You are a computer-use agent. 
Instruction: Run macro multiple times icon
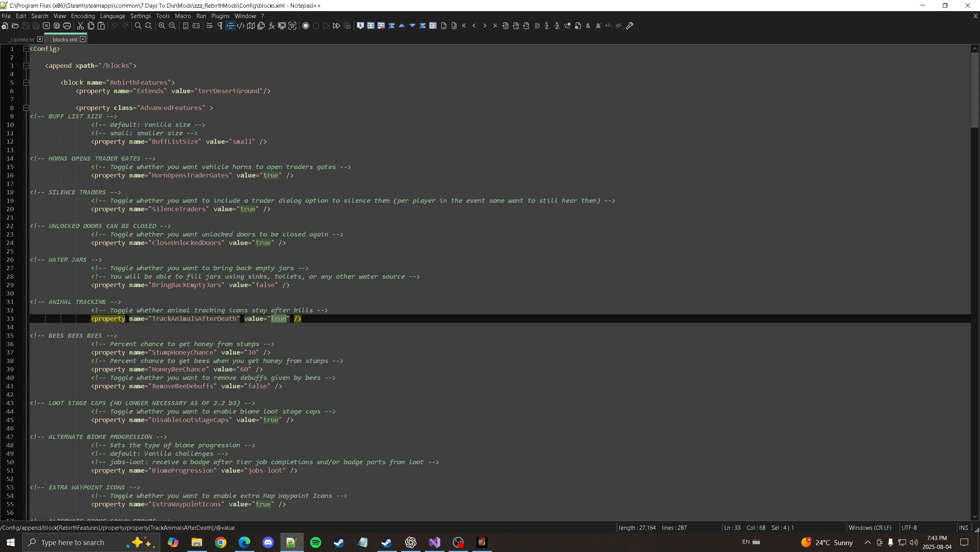click(337, 26)
